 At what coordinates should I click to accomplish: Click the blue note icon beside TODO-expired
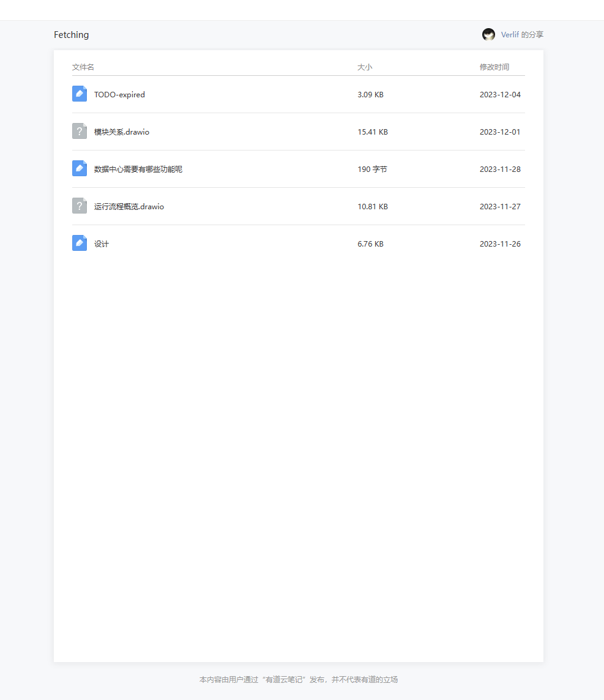(x=80, y=94)
